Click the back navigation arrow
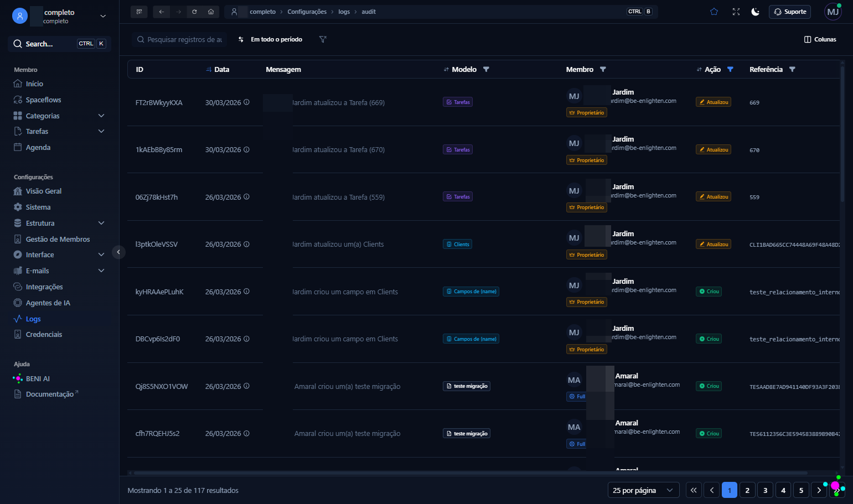This screenshot has height=504, width=853. (162, 12)
